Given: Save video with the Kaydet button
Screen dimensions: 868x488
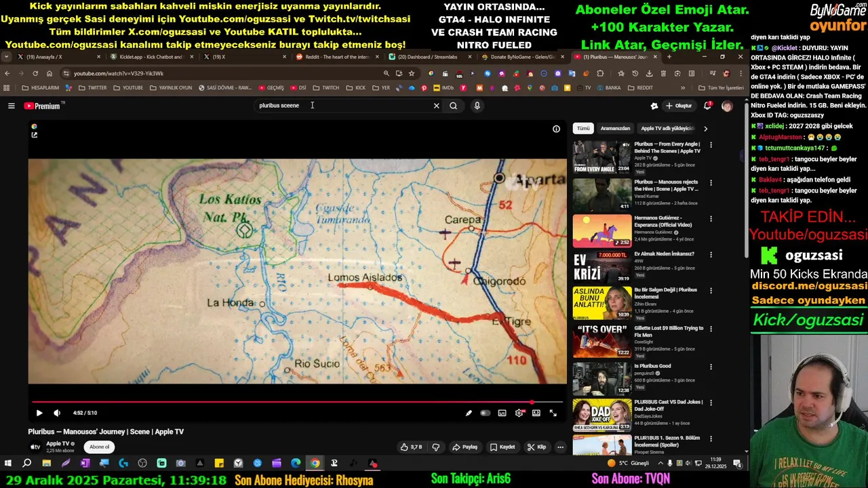Looking at the screenshot, I should (502, 447).
